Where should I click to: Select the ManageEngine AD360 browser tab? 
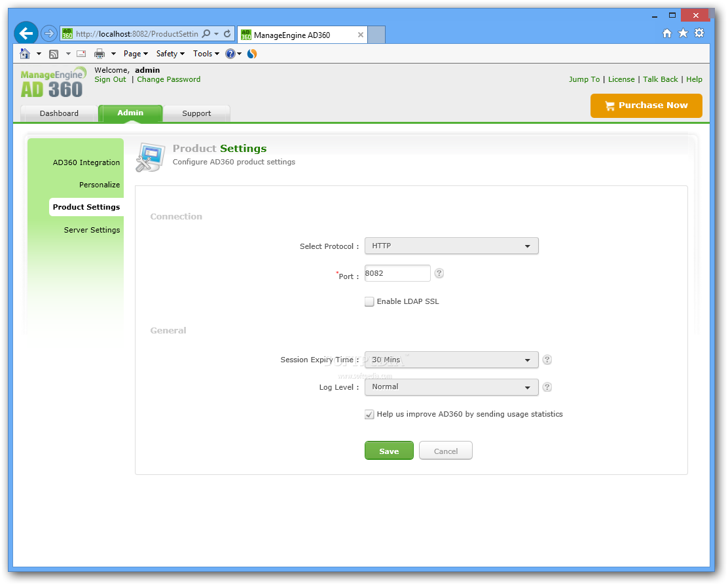pyautogui.click(x=302, y=35)
